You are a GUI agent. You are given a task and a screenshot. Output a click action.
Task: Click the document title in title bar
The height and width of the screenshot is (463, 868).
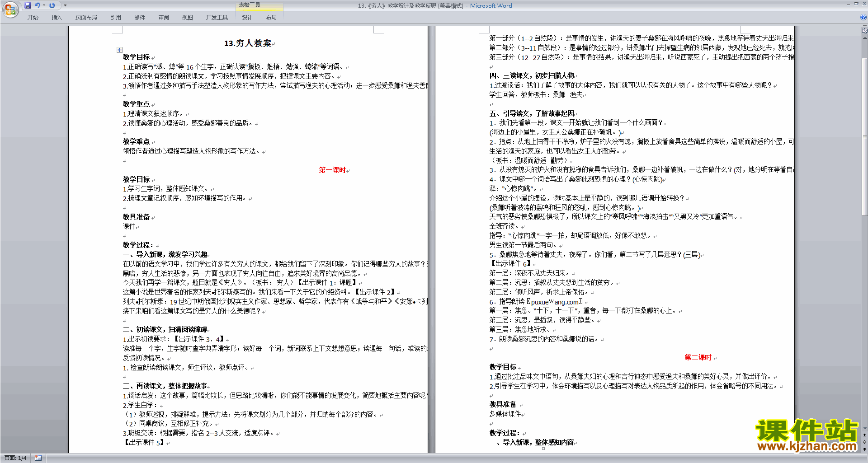click(x=435, y=5)
